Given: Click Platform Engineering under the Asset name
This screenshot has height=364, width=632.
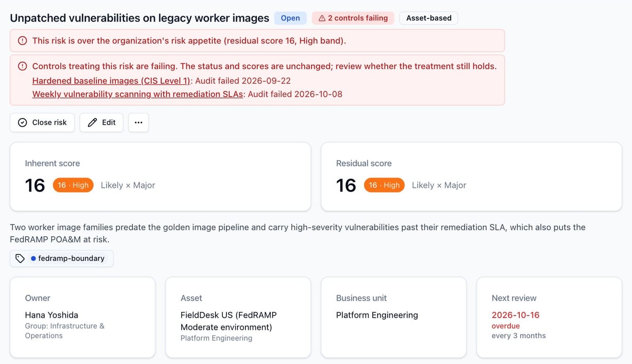Looking at the screenshot, I should pos(216,338).
